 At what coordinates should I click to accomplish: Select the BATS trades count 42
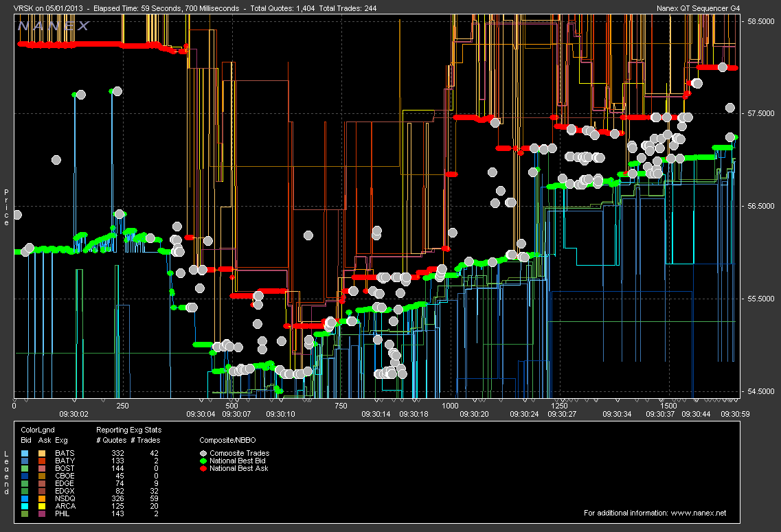click(x=155, y=453)
